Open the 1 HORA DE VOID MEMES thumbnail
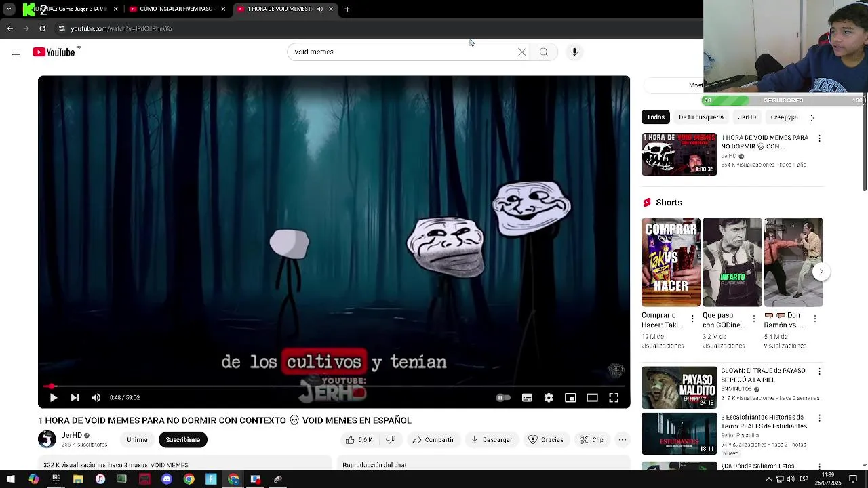The width and height of the screenshot is (868, 488). point(679,155)
